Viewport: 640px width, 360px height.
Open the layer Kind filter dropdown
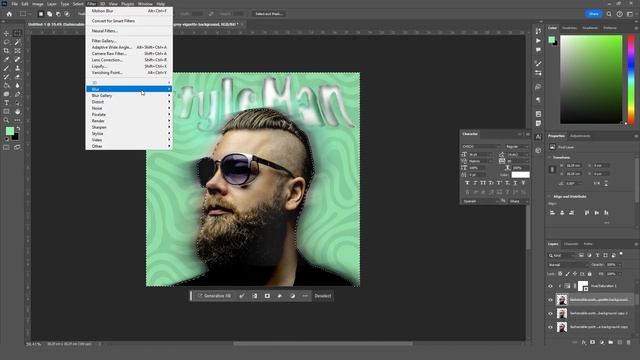[562, 256]
